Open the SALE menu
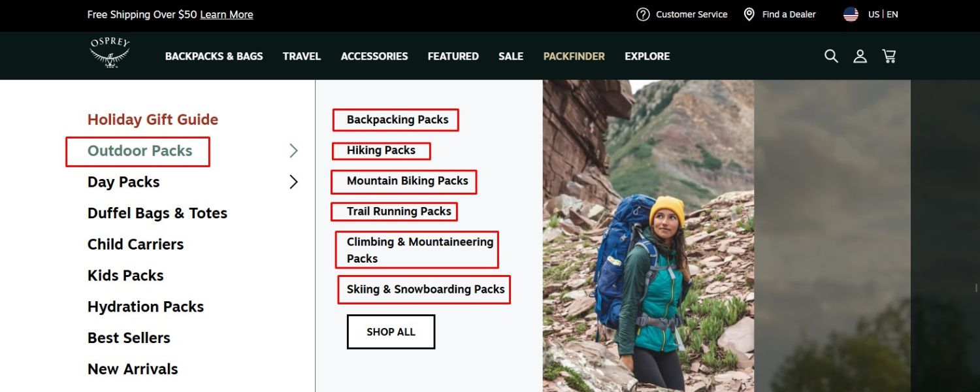980x392 pixels. click(x=511, y=56)
